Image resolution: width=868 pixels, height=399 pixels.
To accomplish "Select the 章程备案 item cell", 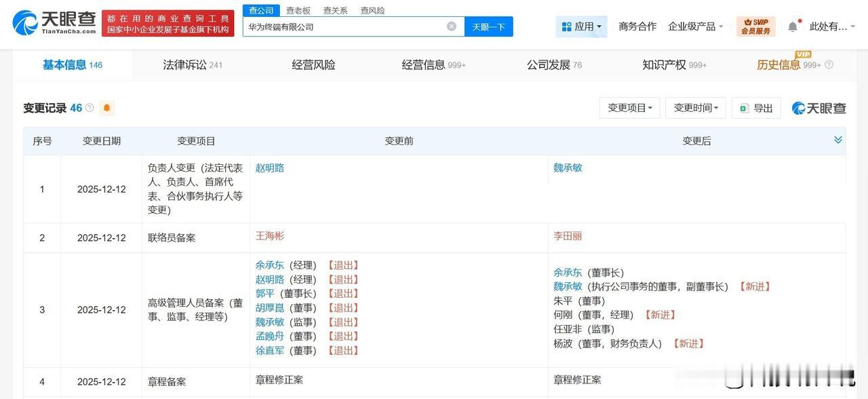I will click(x=195, y=382).
